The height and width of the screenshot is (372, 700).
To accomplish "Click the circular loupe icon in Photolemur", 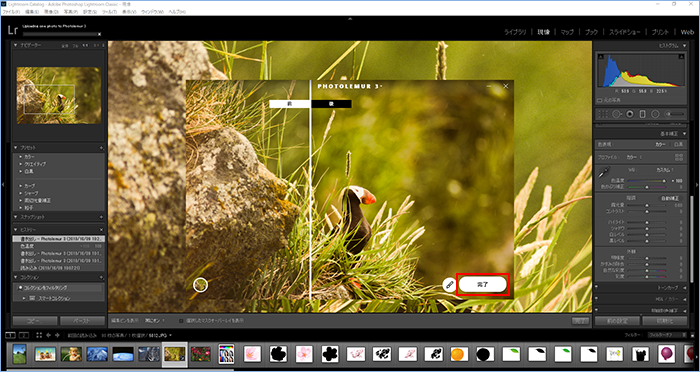I will pos(200,284).
